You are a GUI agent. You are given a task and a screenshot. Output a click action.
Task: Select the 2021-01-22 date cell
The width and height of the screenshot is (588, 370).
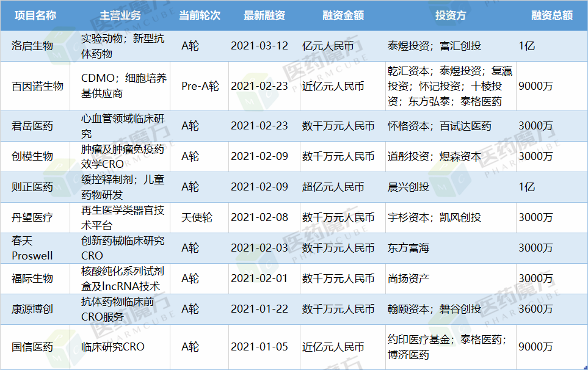click(264, 310)
